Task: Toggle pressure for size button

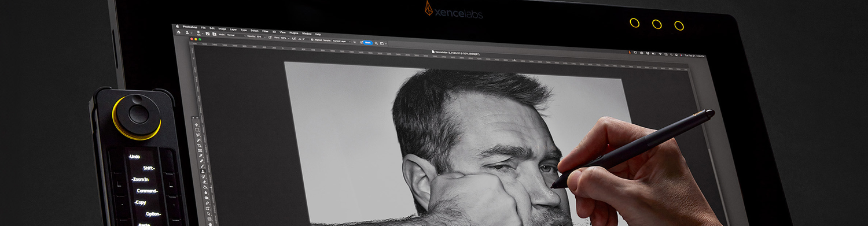Action: [x=361, y=42]
